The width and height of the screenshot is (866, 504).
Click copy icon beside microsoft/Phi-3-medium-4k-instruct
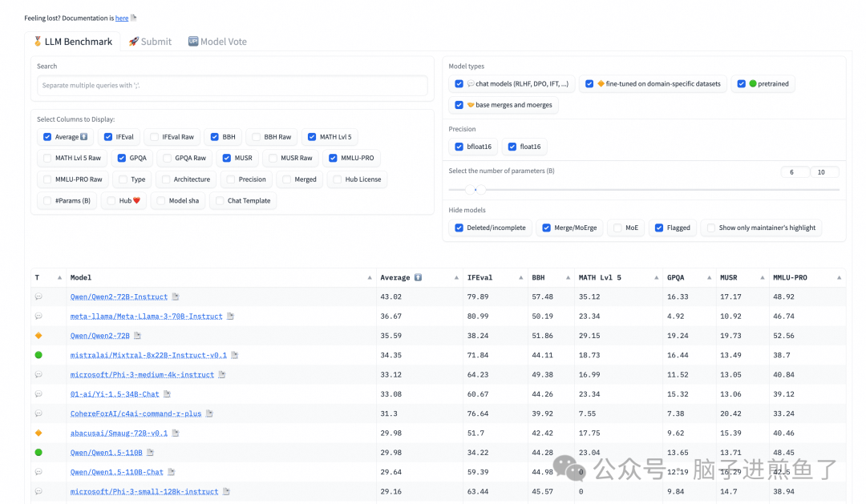point(222,375)
